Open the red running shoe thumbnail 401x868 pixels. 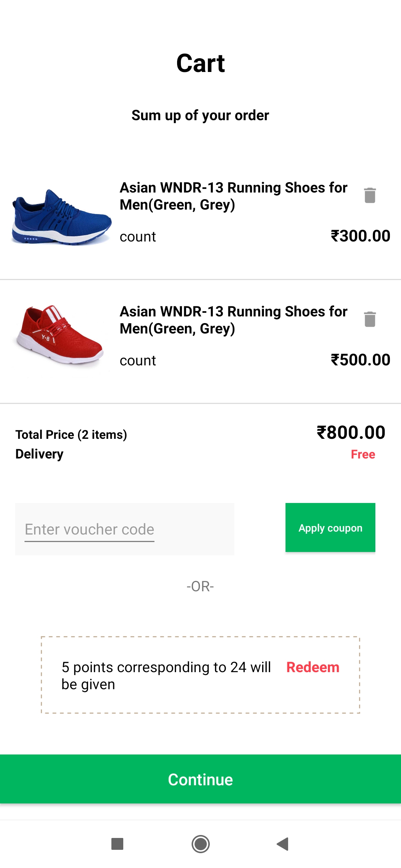[60, 335]
